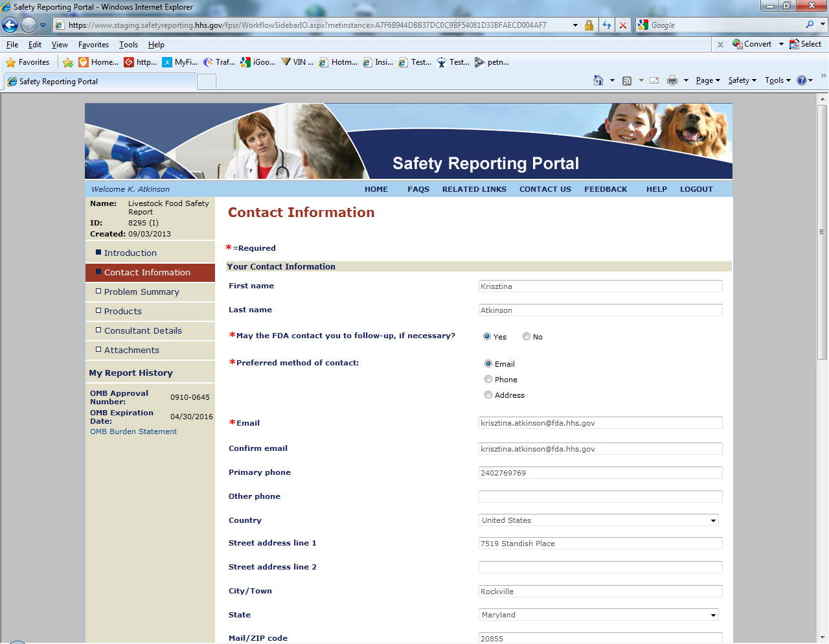Click the Primary phone field
This screenshot has width=829, height=644.
[600, 472]
